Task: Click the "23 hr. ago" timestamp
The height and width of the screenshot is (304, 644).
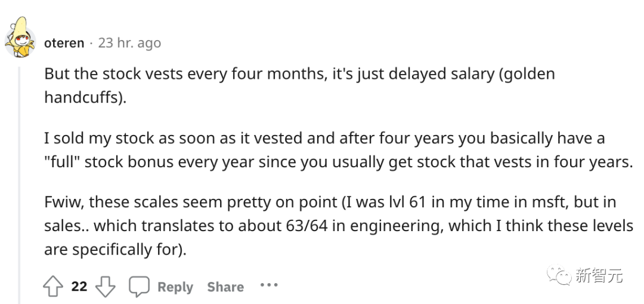Action: [129, 43]
